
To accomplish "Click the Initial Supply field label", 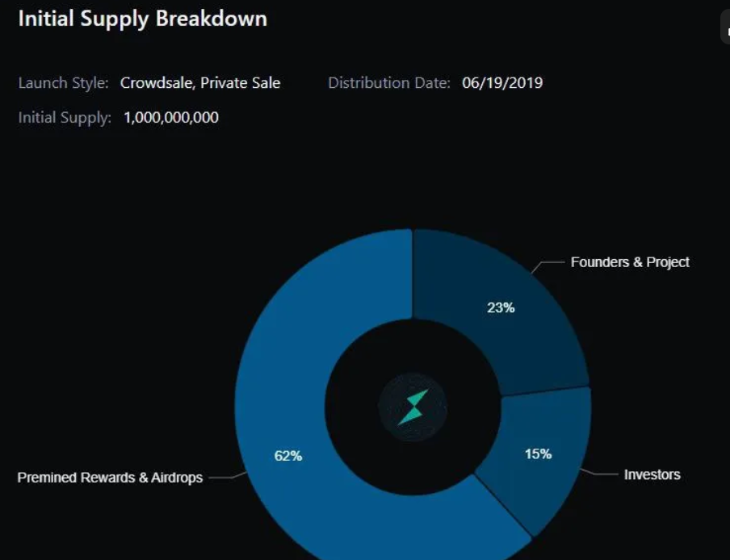I will (x=65, y=118).
